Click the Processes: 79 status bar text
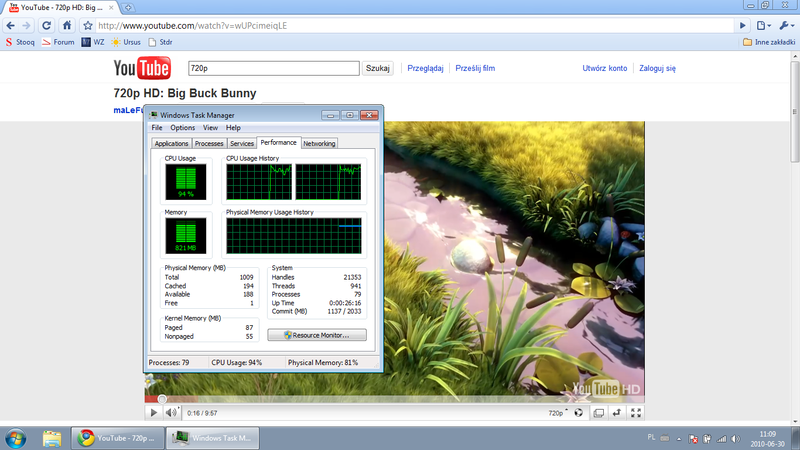800x450 pixels. coord(169,363)
